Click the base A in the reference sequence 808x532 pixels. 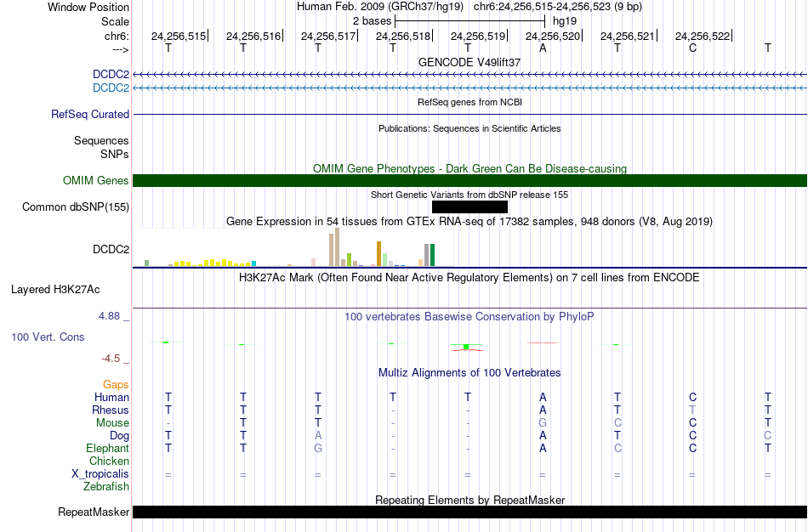[x=543, y=48]
